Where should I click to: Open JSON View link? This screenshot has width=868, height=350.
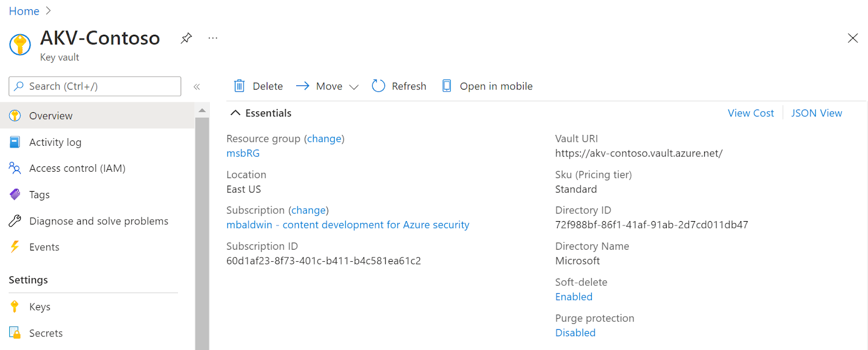816,113
